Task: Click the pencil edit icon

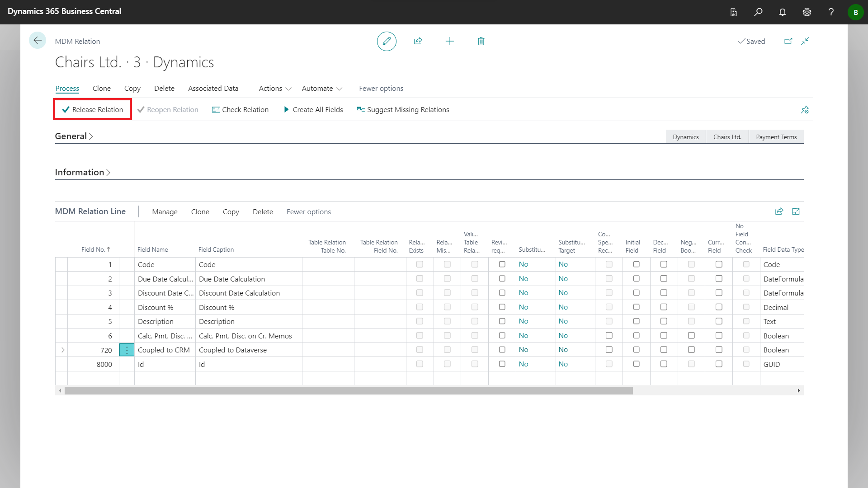Action: [387, 41]
